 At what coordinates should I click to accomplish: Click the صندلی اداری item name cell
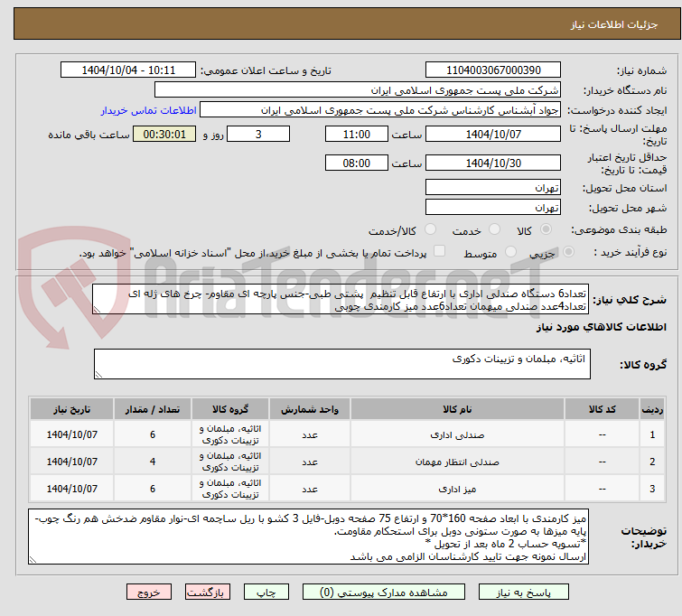tap(457, 434)
